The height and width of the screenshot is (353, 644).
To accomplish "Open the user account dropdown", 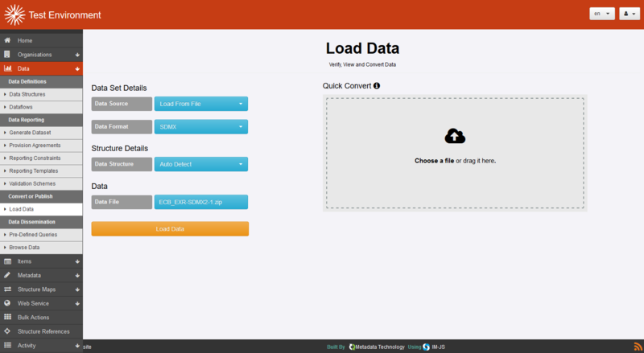I will [x=630, y=14].
